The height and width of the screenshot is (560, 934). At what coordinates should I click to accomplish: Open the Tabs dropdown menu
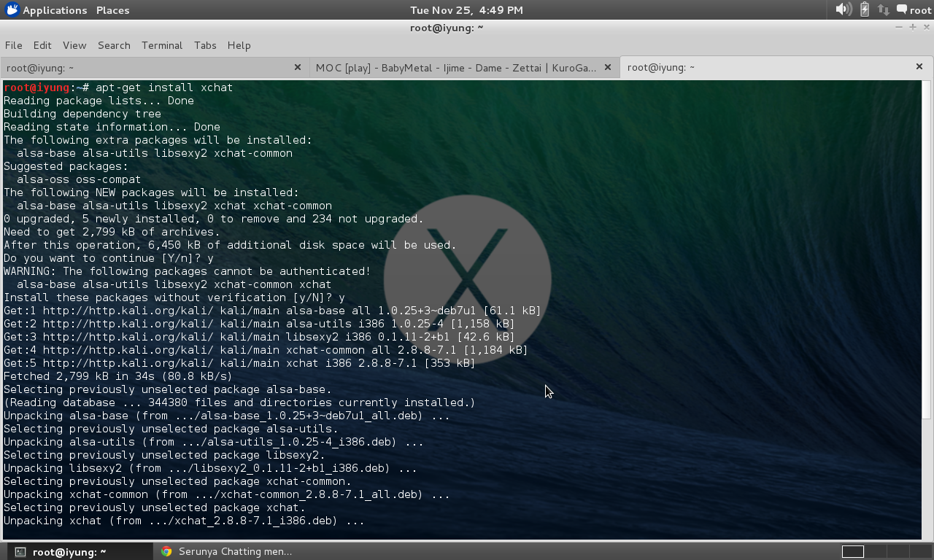pyautogui.click(x=205, y=45)
